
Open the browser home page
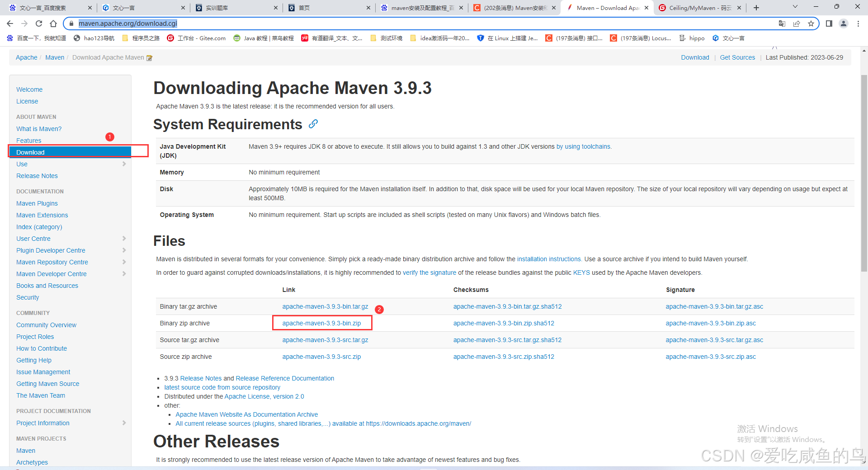(x=53, y=23)
